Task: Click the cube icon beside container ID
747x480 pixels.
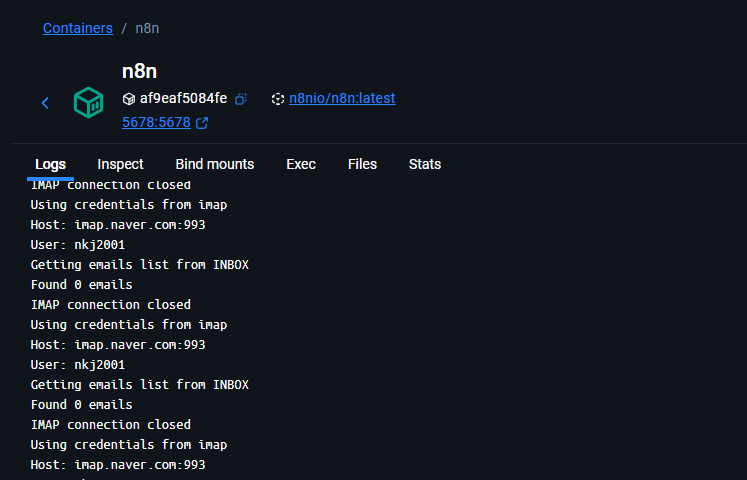Action: click(x=129, y=99)
